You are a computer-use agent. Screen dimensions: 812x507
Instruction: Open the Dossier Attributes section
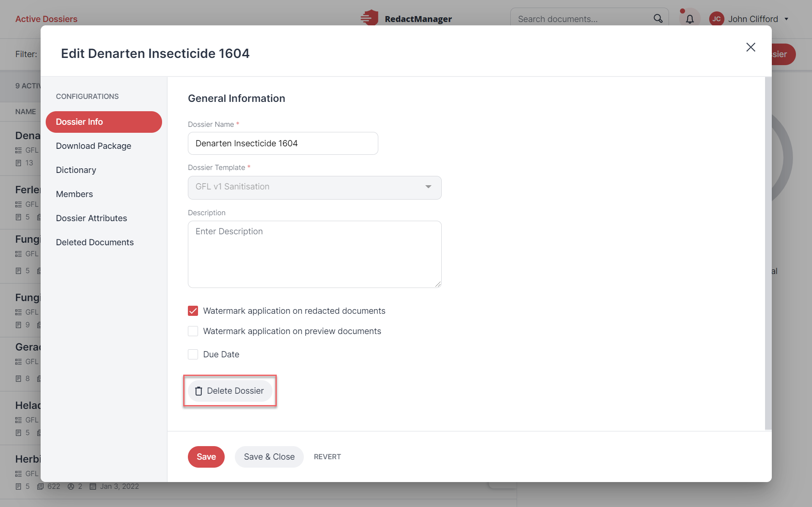coord(91,218)
